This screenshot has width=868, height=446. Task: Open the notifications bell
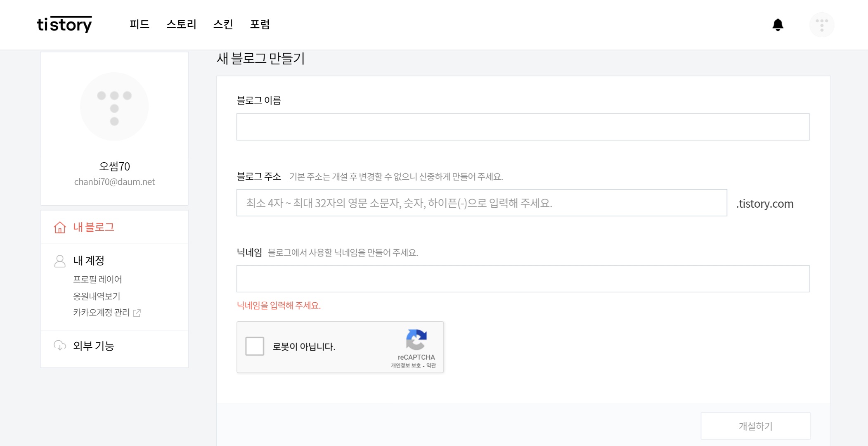tap(778, 25)
